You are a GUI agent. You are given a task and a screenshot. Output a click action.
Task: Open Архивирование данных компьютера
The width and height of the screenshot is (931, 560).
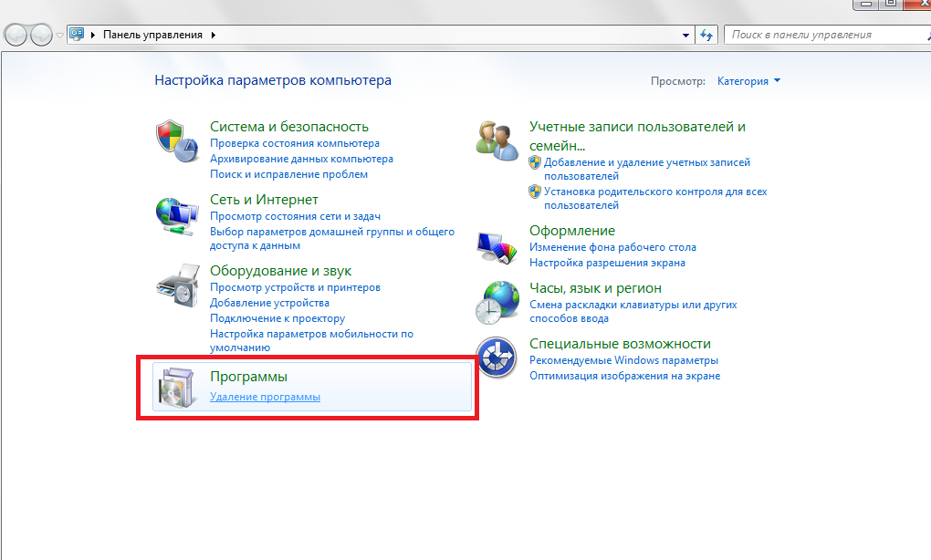301,159
